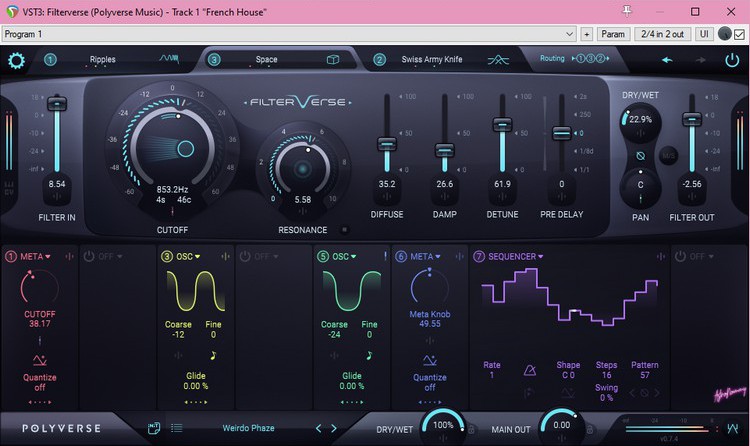Click the filter slot 2 number badge
This screenshot has width=750, height=446.
point(379,60)
